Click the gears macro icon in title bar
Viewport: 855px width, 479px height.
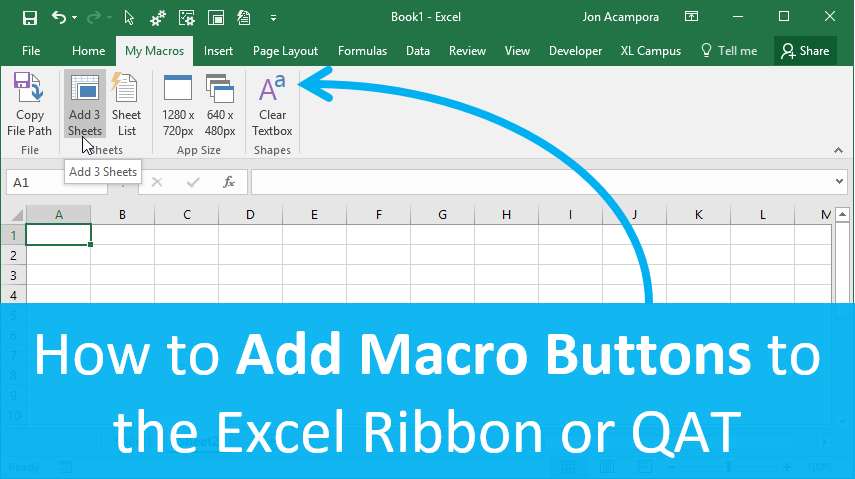pyautogui.click(x=157, y=17)
